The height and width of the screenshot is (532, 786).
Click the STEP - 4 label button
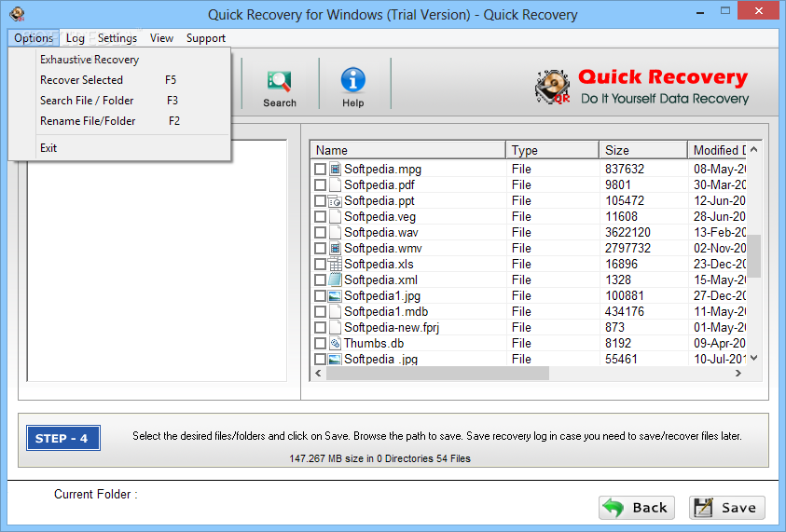click(63, 438)
